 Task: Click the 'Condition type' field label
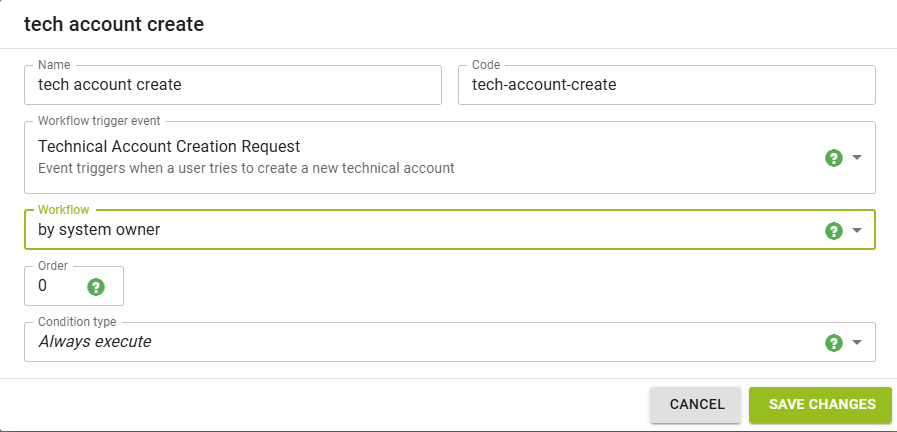tap(77, 322)
